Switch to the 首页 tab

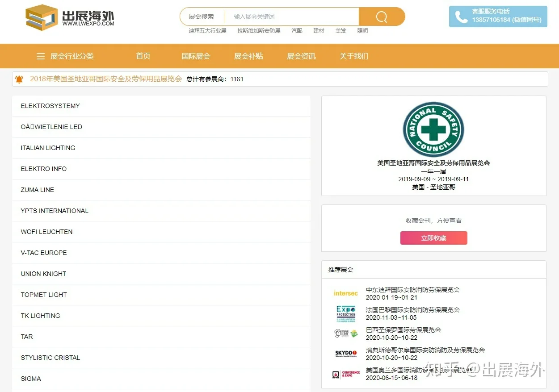point(143,56)
